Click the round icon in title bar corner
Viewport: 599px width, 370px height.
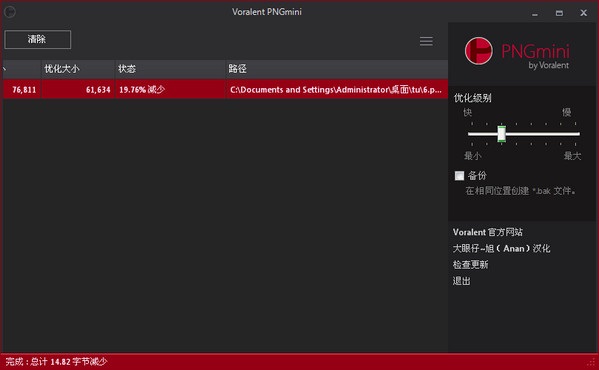click(x=10, y=12)
